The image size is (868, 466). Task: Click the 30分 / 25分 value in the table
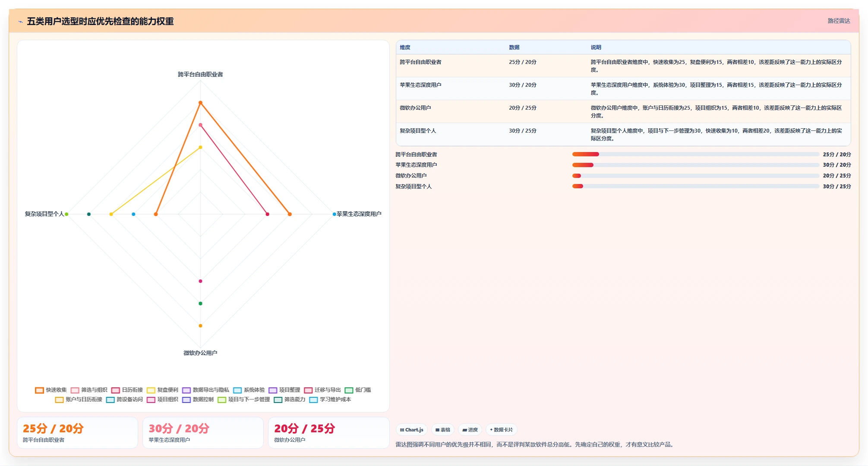[x=523, y=131]
